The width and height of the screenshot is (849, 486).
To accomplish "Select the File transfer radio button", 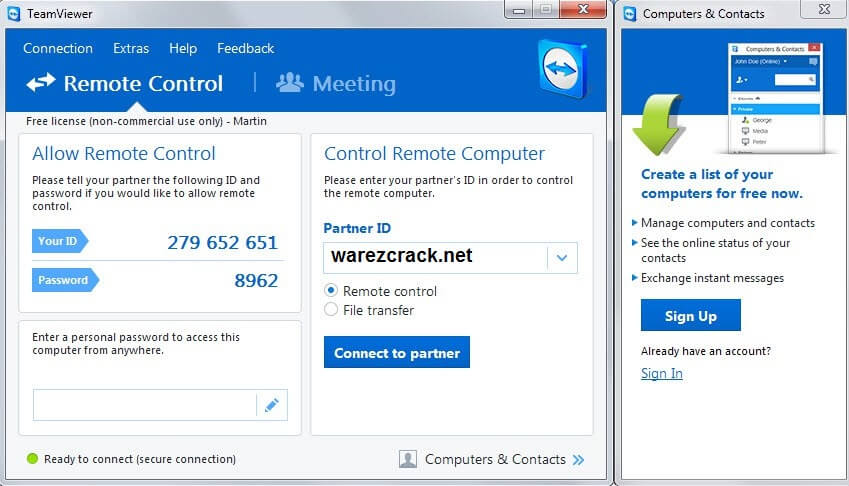I will click(x=331, y=310).
